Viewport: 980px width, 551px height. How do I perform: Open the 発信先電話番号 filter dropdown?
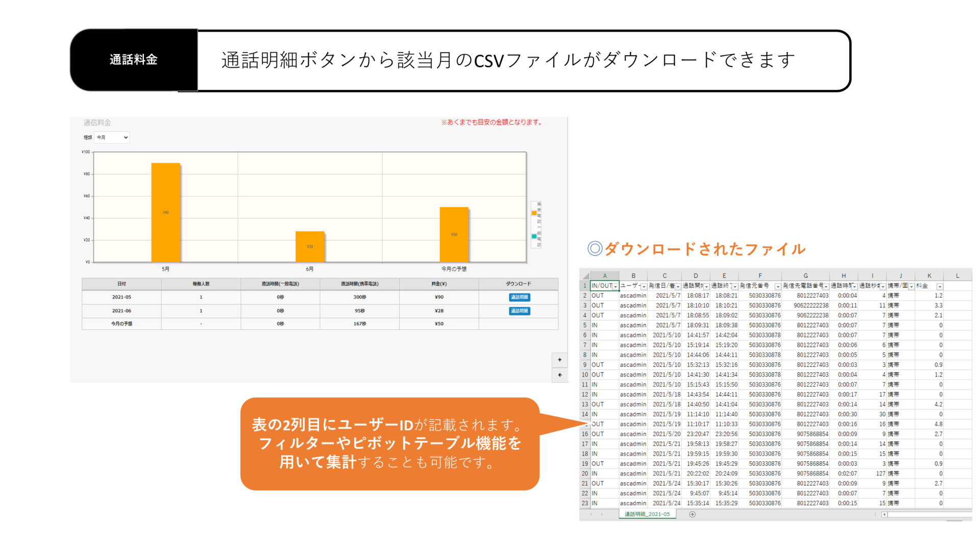(x=826, y=286)
